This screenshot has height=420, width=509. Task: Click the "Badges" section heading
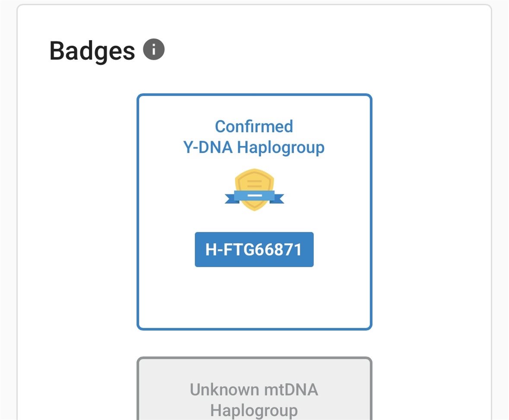pyautogui.click(x=92, y=51)
